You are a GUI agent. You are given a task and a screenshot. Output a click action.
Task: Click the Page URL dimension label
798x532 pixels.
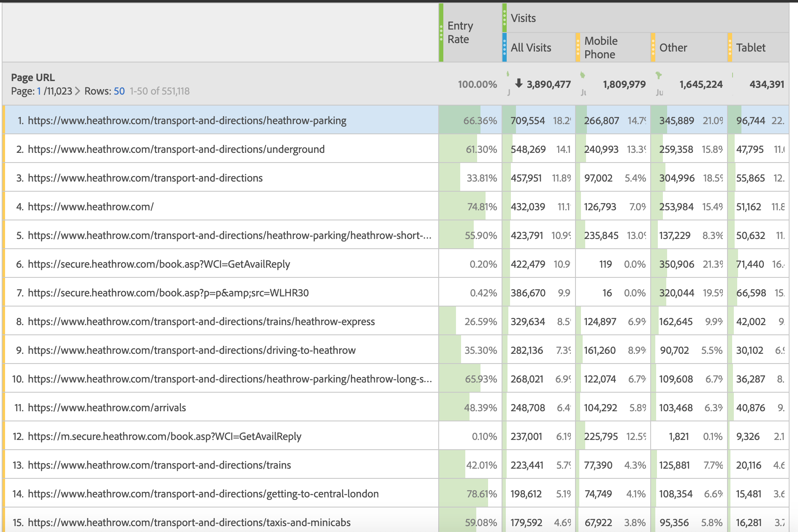(x=33, y=77)
